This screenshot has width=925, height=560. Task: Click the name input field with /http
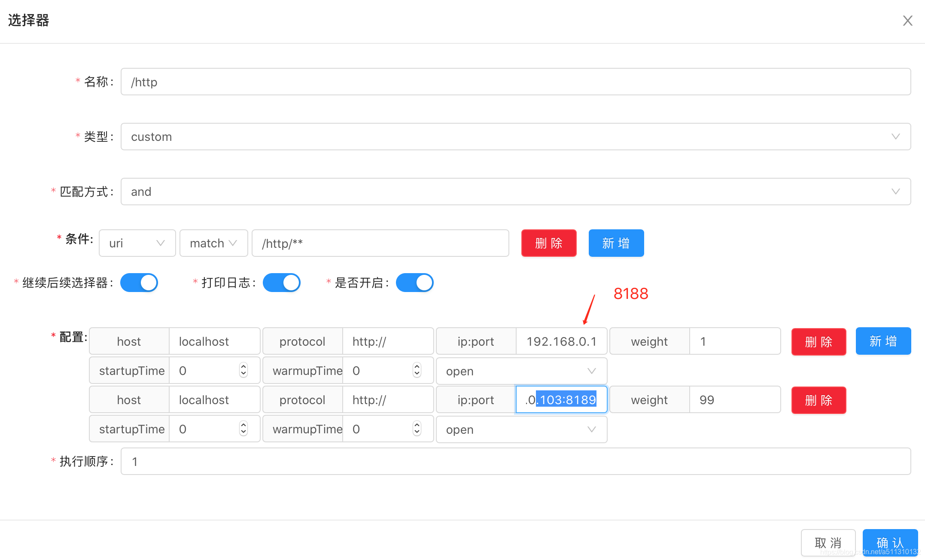pos(515,82)
